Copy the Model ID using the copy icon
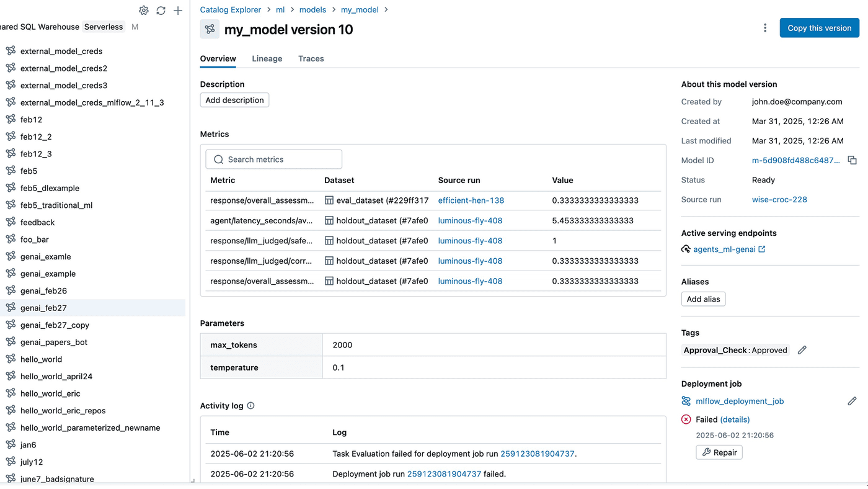Image resolution: width=868 pixels, height=489 pixels. click(852, 160)
